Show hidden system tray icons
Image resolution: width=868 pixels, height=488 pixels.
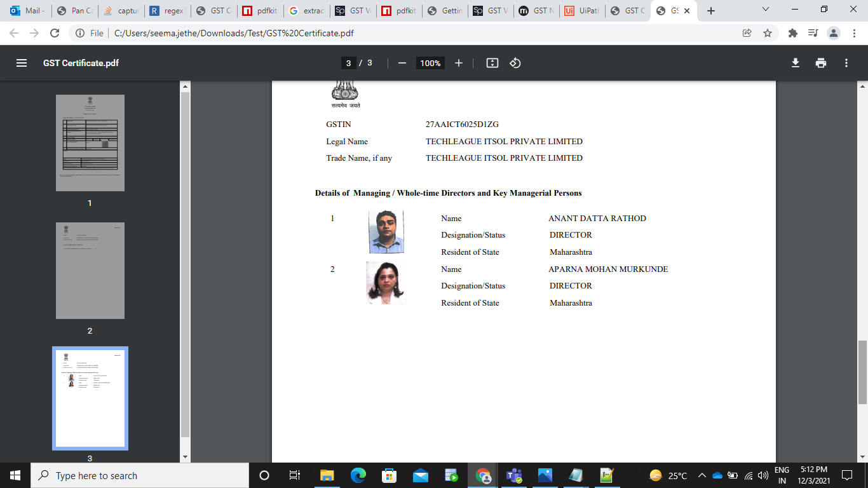click(x=702, y=475)
